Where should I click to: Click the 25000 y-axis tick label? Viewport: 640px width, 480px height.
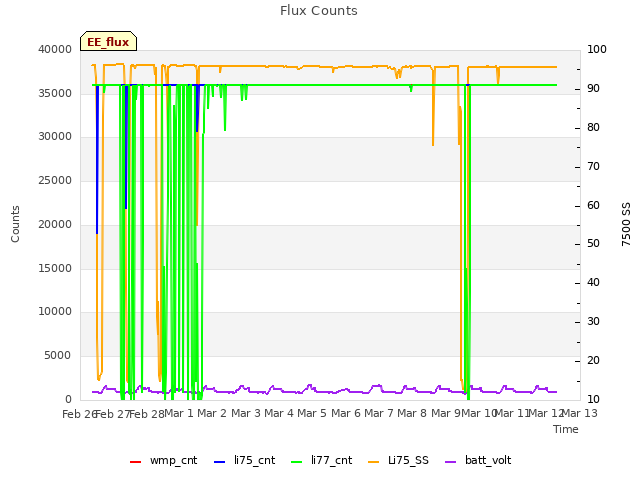[55, 180]
